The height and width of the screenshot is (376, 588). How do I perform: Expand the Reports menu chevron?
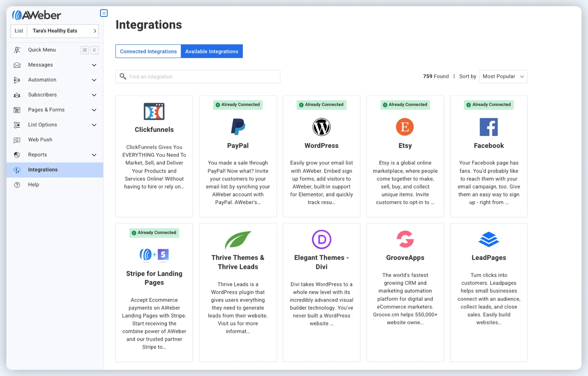point(94,155)
